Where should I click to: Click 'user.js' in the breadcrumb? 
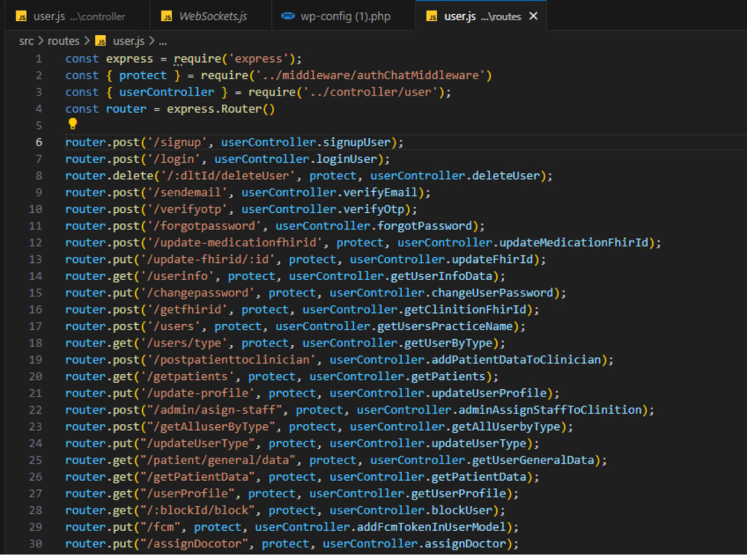(x=128, y=41)
